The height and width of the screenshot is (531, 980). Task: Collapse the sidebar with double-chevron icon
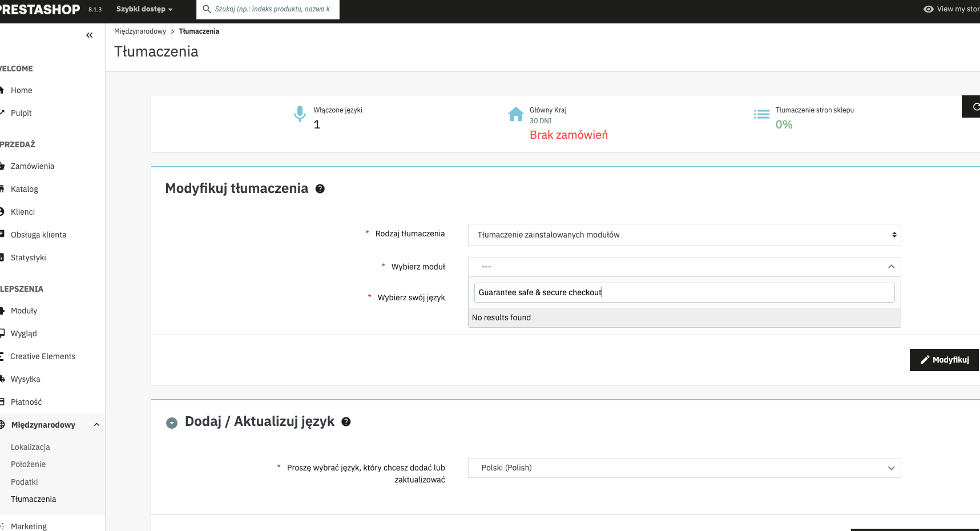pos(89,35)
